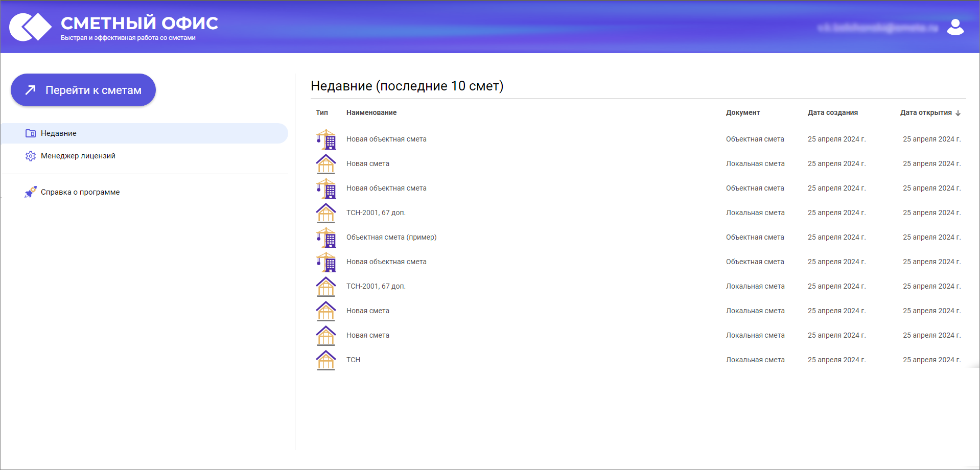Open the Объектная смета (пример) estimate

click(391, 237)
